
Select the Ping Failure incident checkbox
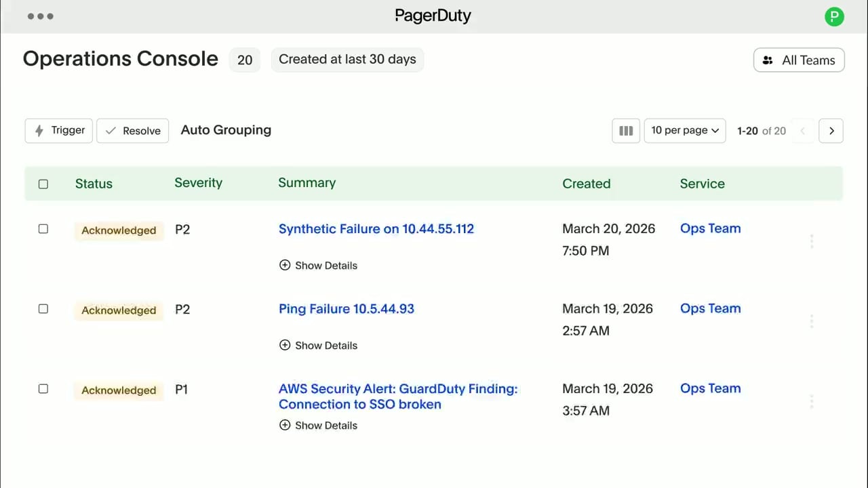[x=43, y=309]
